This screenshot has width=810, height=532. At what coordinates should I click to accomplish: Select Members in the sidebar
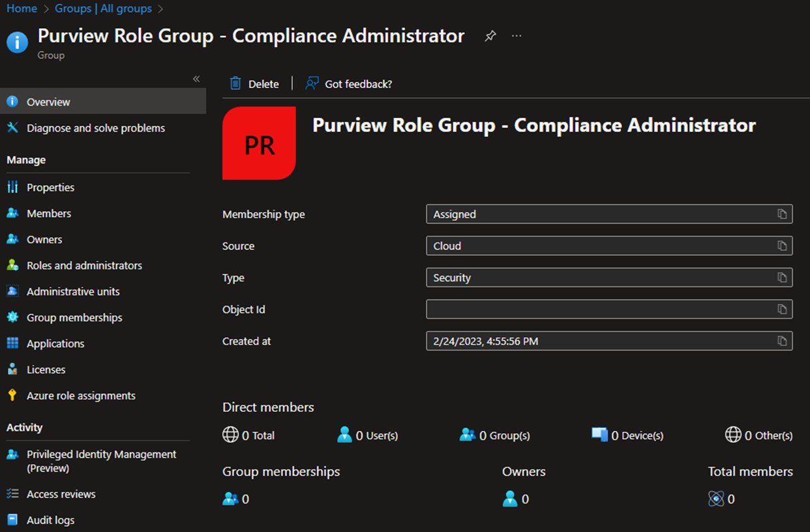click(49, 213)
